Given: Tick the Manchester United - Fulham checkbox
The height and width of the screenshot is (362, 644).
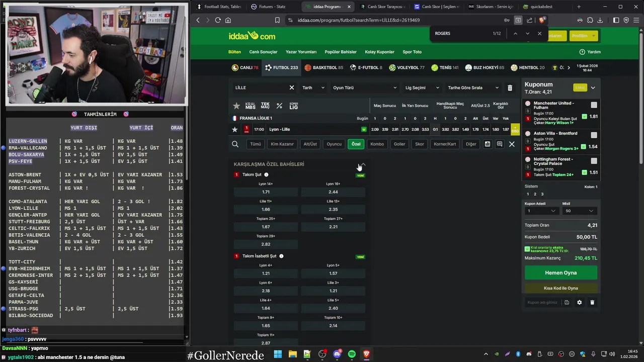Looking at the screenshot, I should tap(594, 105).
